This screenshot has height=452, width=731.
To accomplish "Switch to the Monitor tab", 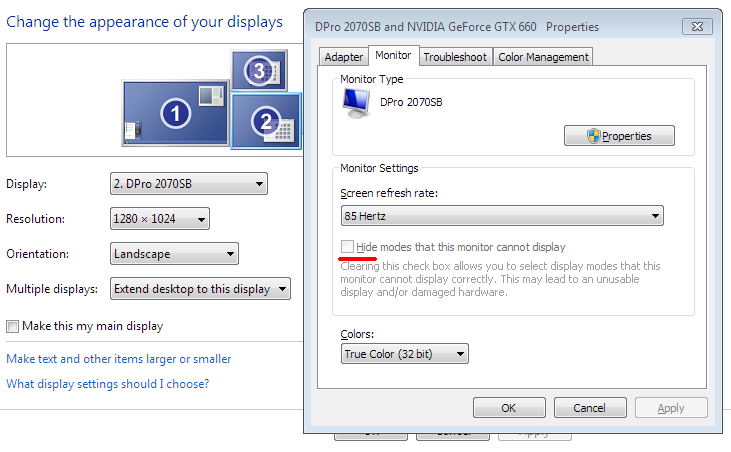I will pos(393,55).
